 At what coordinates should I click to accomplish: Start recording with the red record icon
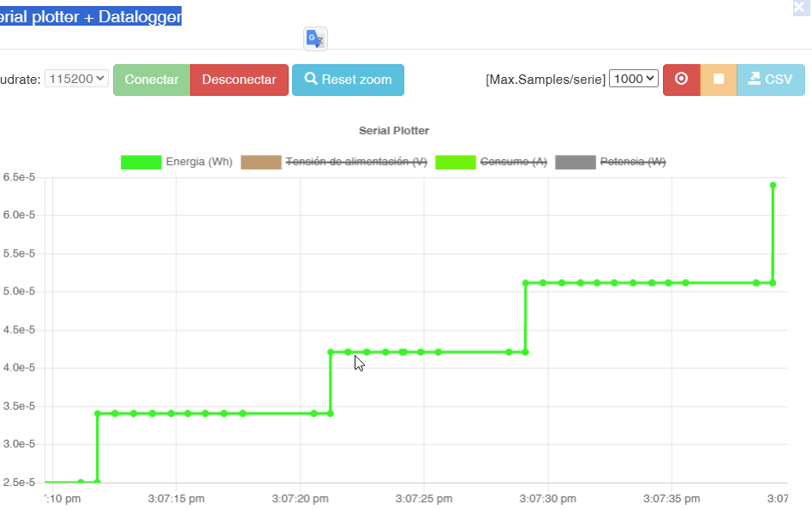(681, 79)
